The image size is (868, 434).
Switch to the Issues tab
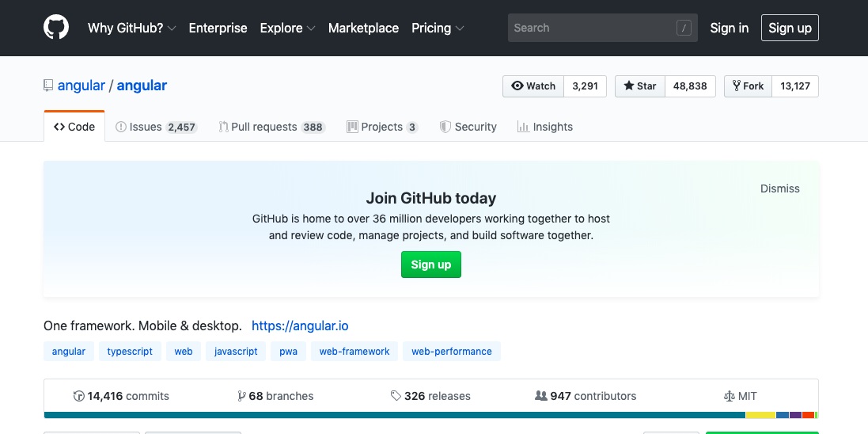[x=156, y=127]
